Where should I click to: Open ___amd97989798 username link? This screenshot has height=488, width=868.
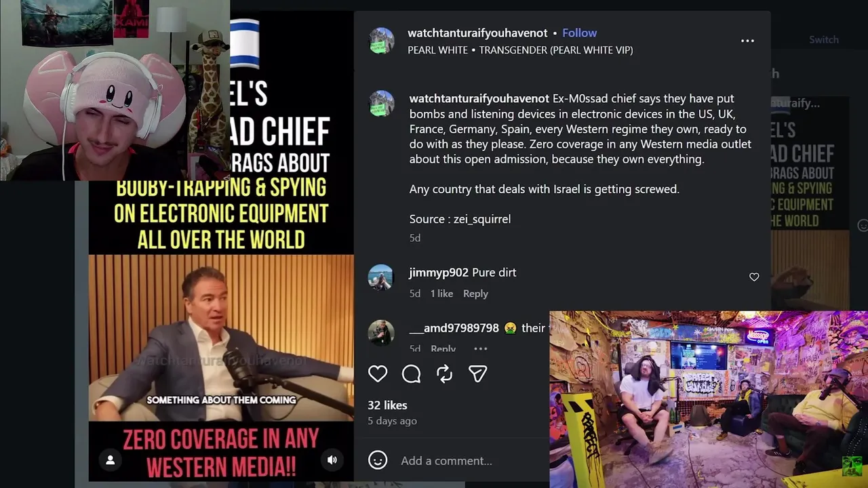tap(454, 327)
